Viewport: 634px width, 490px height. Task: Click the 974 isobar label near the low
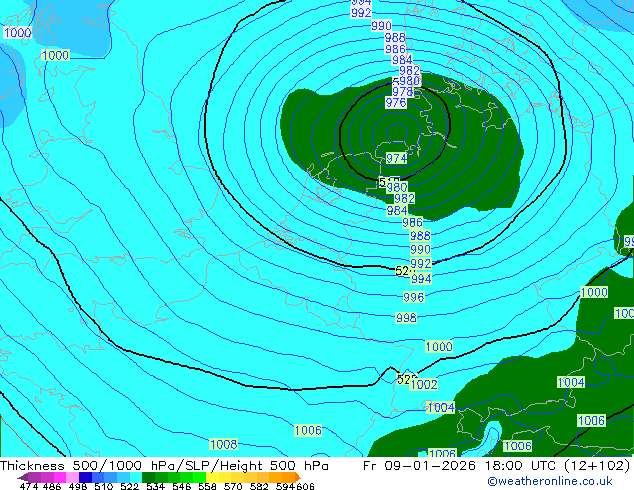pyautogui.click(x=396, y=158)
